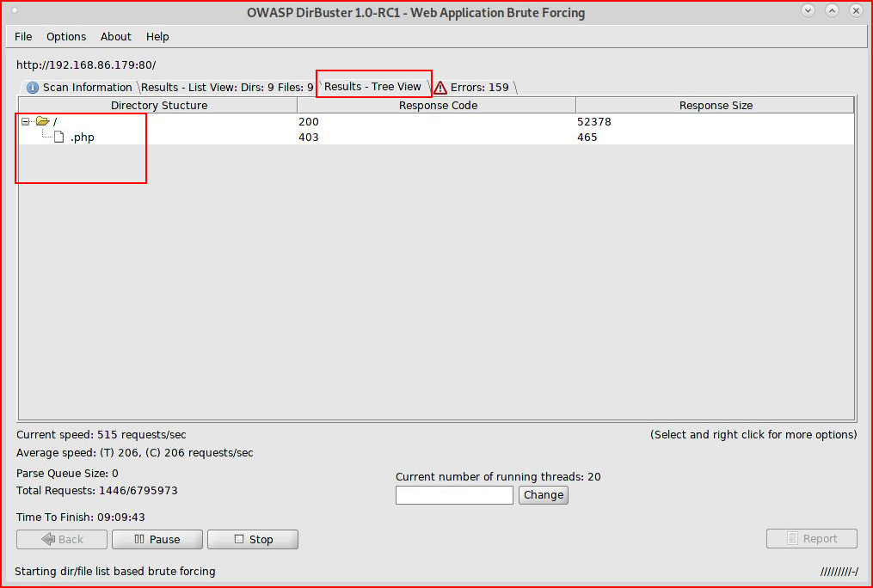Focus the thread count input field
873x588 pixels.
454,495
